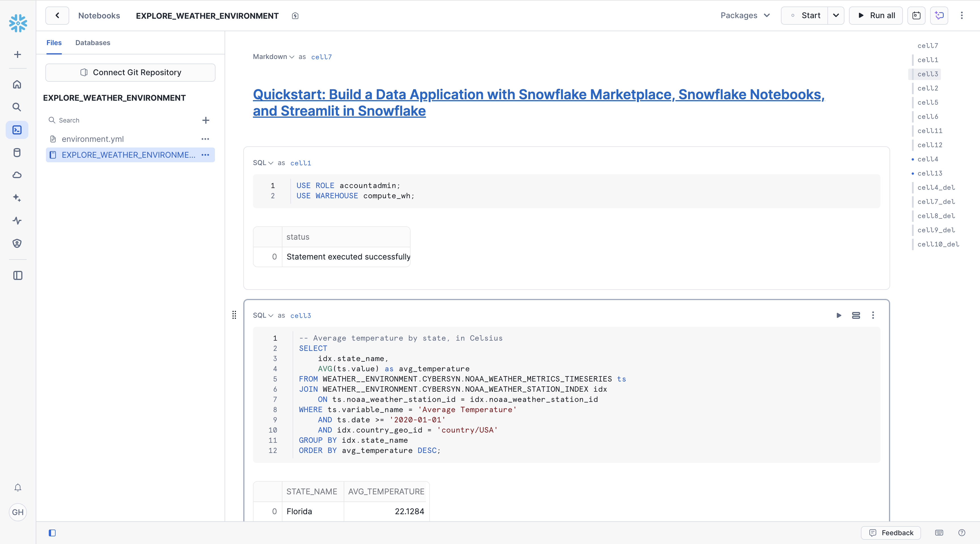Open the Data database icon in the sidebar
Image resolution: width=980 pixels, height=544 pixels.
pos(17,153)
